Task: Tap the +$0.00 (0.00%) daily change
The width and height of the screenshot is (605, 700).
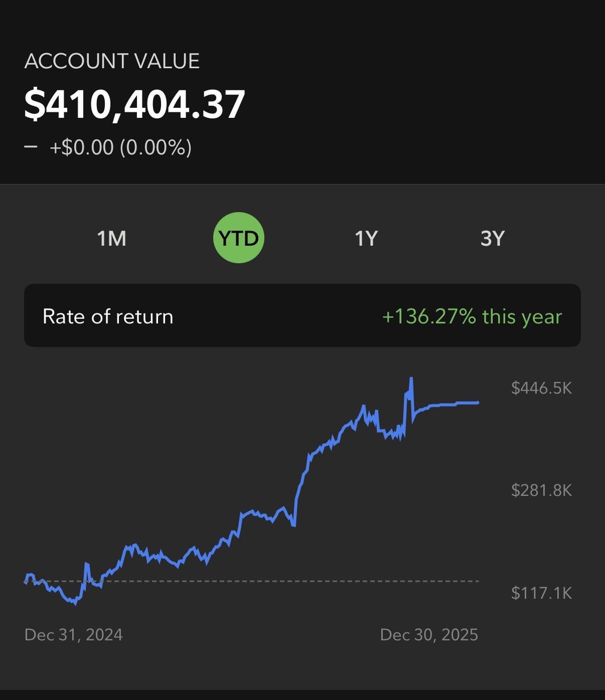Action: click(120, 147)
